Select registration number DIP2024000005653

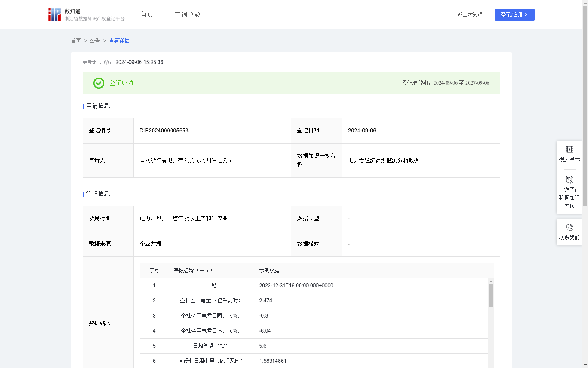click(x=164, y=131)
